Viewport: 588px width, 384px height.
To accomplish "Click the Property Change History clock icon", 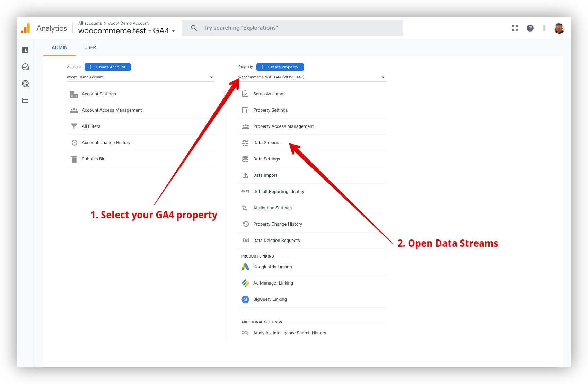I will tap(246, 224).
